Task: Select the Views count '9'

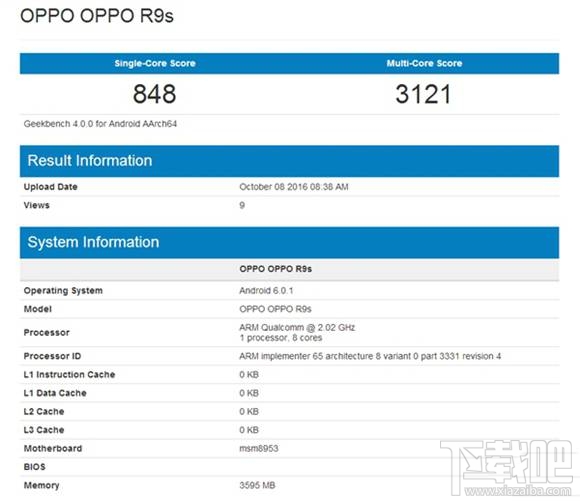Action: [x=242, y=205]
